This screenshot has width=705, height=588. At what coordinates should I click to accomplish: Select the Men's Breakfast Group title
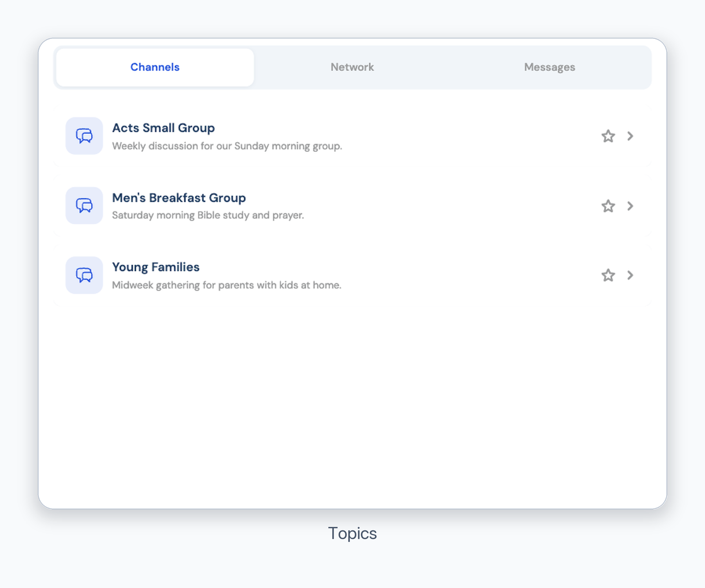[x=179, y=198]
